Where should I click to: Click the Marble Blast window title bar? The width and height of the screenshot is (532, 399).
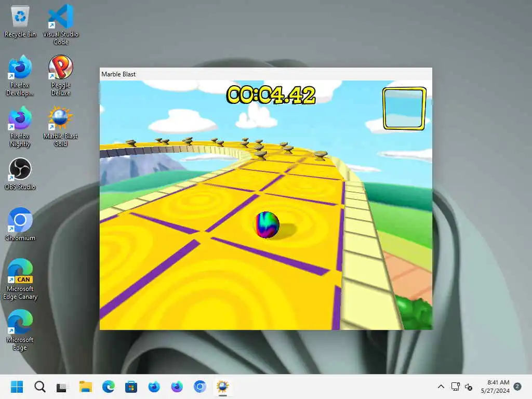(265, 74)
